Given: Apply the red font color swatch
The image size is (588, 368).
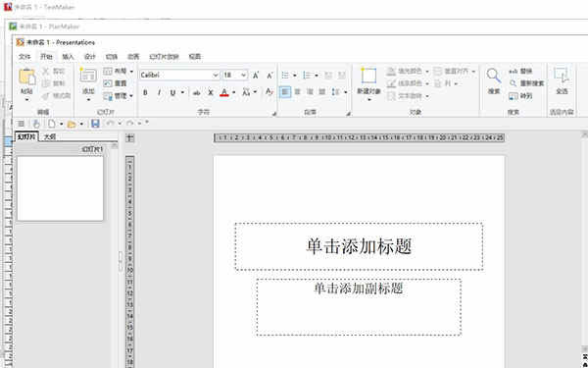Looking at the screenshot, I should click(224, 92).
